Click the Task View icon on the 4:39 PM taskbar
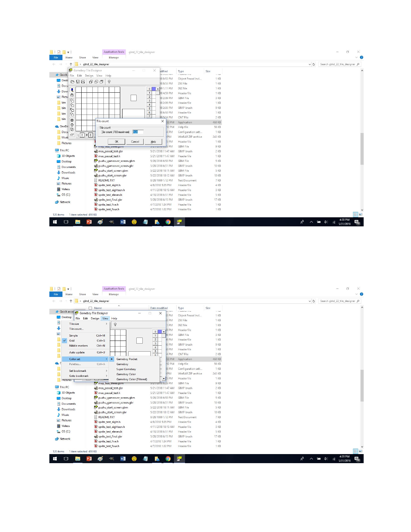 [x=66, y=459]
